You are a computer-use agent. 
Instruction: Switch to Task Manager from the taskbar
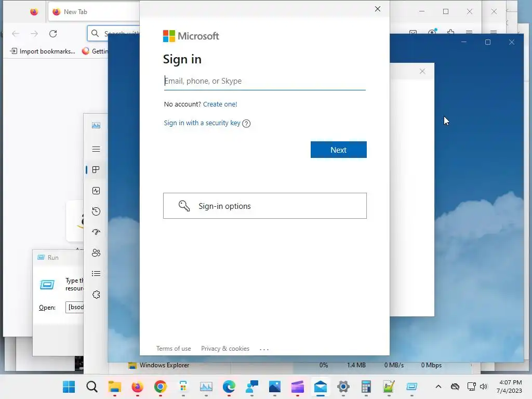(x=206, y=387)
